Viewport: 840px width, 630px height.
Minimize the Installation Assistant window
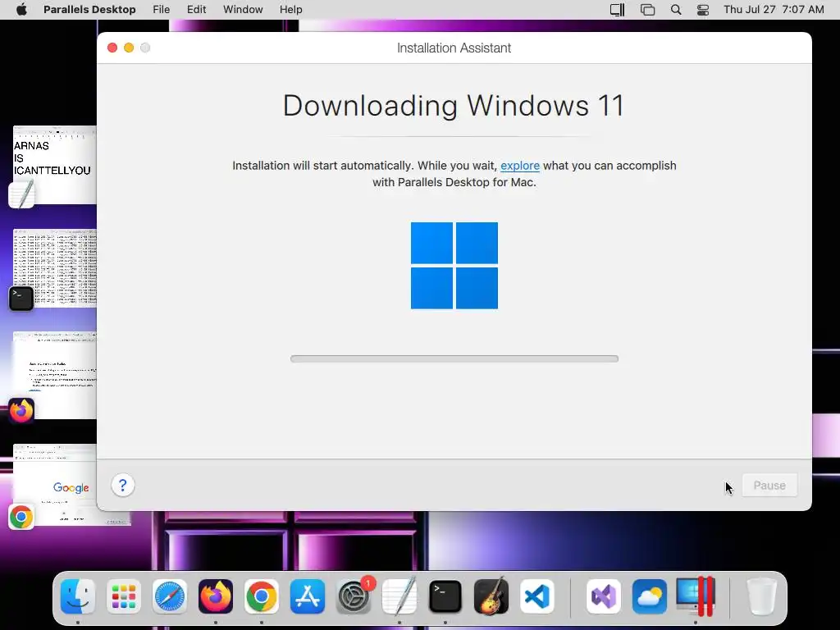tap(129, 48)
